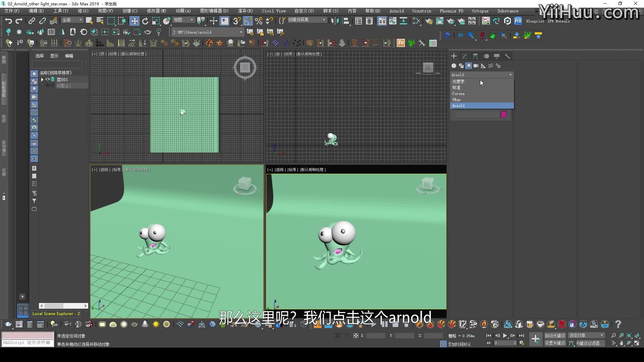Select the Helpers category ruler icon
Viewport: 644px width, 362px height.
(x=483, y=66)
